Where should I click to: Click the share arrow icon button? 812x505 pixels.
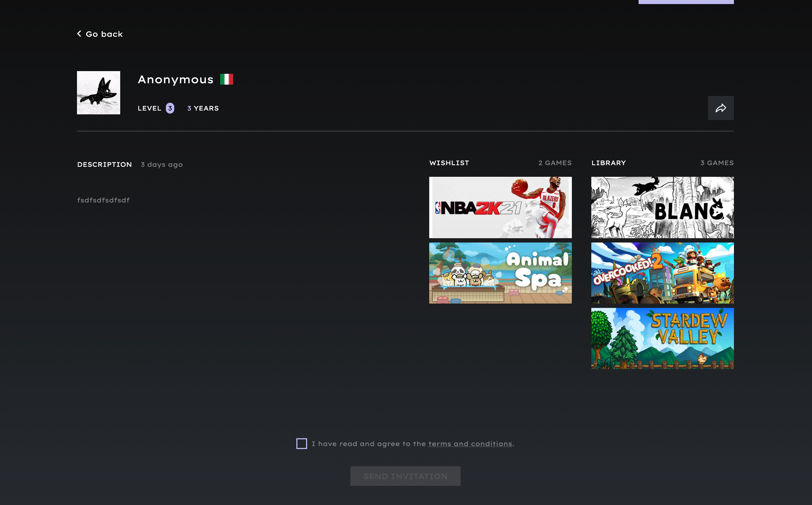[x=720, y=108]
